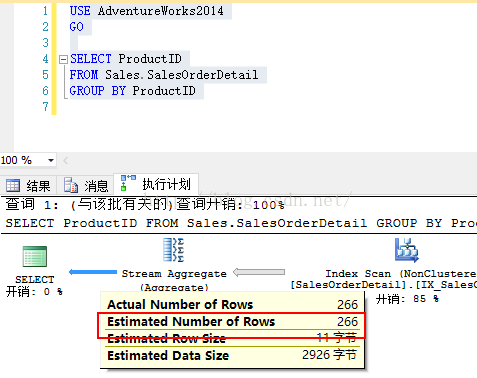Click the plan's SELECT ProductID statement text
Viewport: 477px width, 378px height.
click(x=241, y=223)
